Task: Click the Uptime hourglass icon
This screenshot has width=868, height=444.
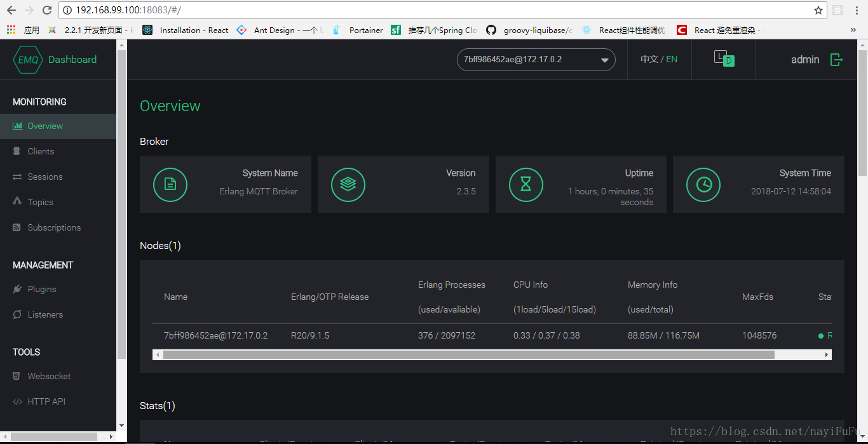Action: coord(526,184)
